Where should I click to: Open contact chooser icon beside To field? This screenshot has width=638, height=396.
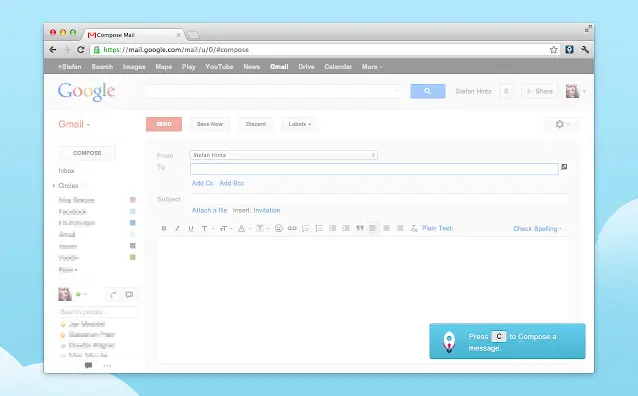[x=564, y=167]
